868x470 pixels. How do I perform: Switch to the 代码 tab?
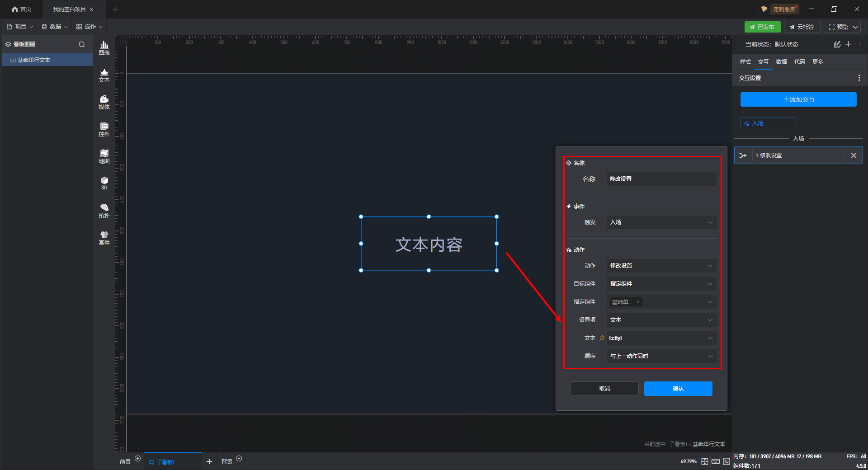click(799, 62)
